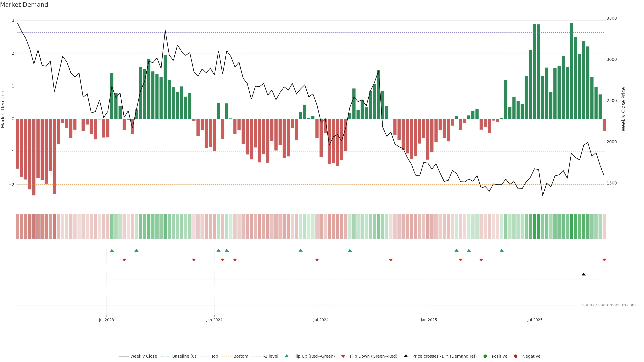The width and height of the screenshot is (644, 362).
Task: Click the first green Flip Up marker after Jul 2023
Action: [112, 250]
